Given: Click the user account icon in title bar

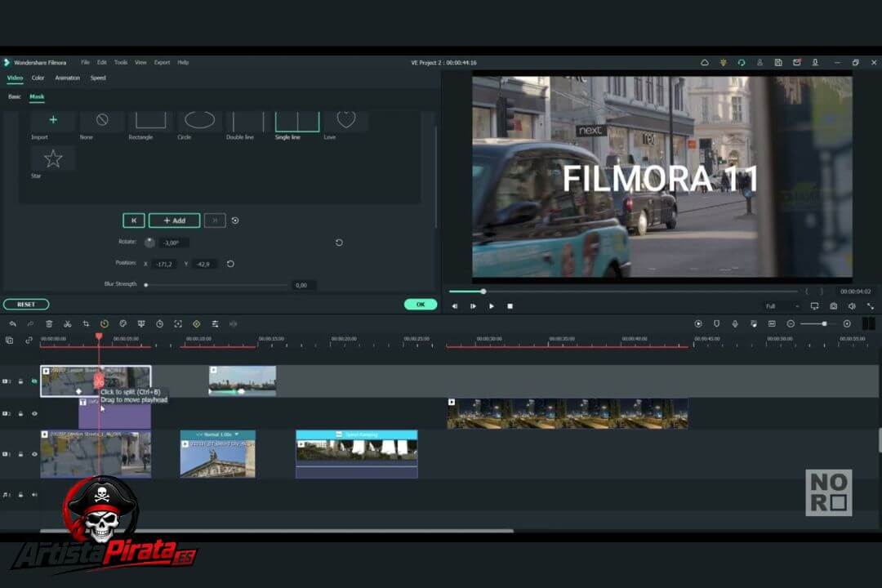Looking at the screenshot, I should [x=759, y=62].
